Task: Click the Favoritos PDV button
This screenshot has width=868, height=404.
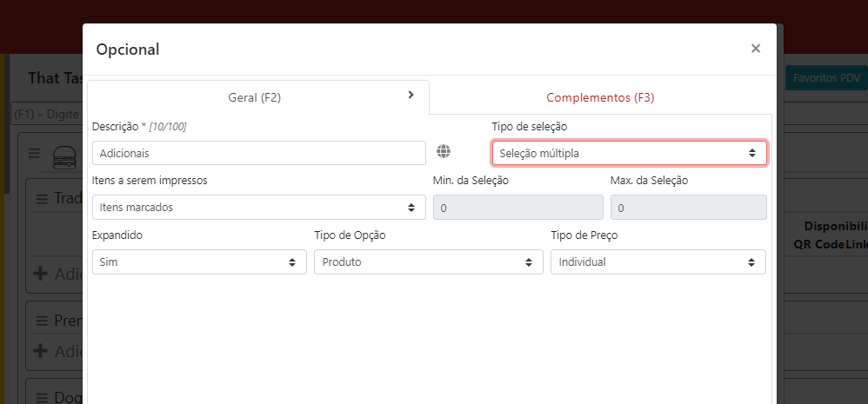Action: click(x=825, y=78)
